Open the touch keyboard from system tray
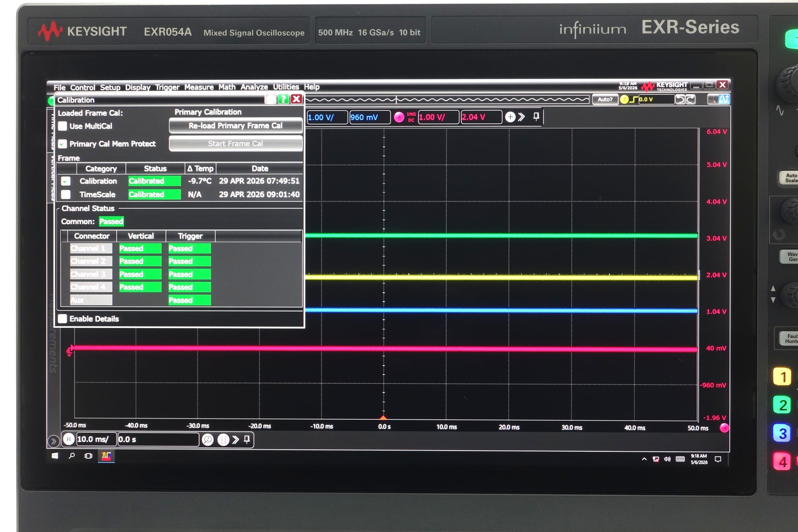The width and height of the screenshot is (798, 532). coord(680,459)
